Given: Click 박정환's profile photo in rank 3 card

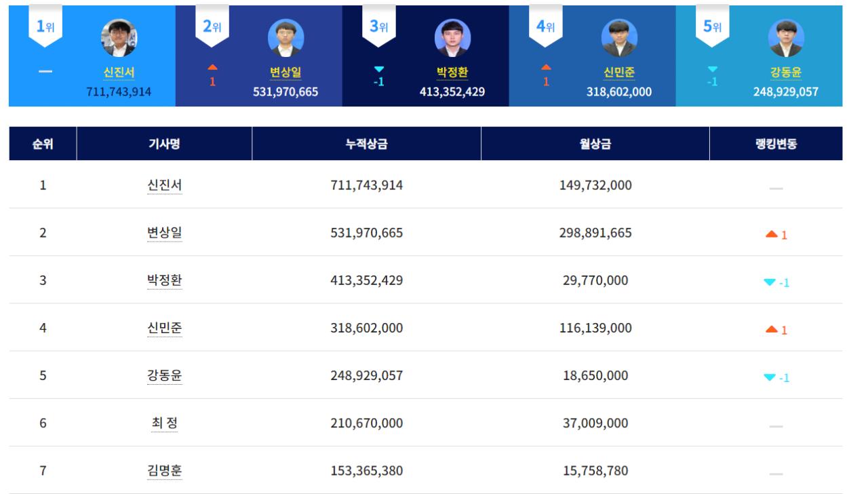Looking at the screenshot, I should [452, 37].
